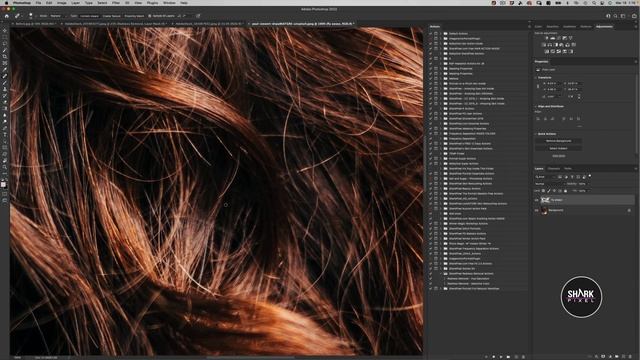Create a new action set
This screenshot has height=360, width=640.
(x=508, y=357)
